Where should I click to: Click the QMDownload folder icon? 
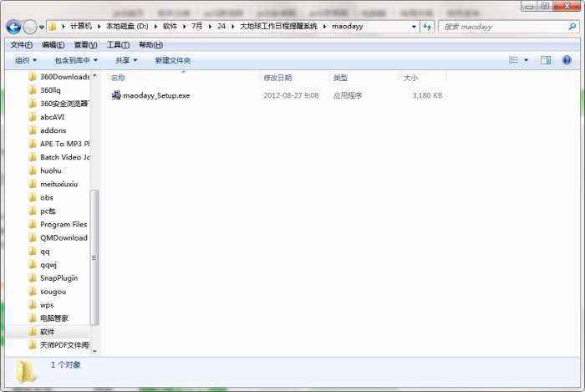point(33,238)
